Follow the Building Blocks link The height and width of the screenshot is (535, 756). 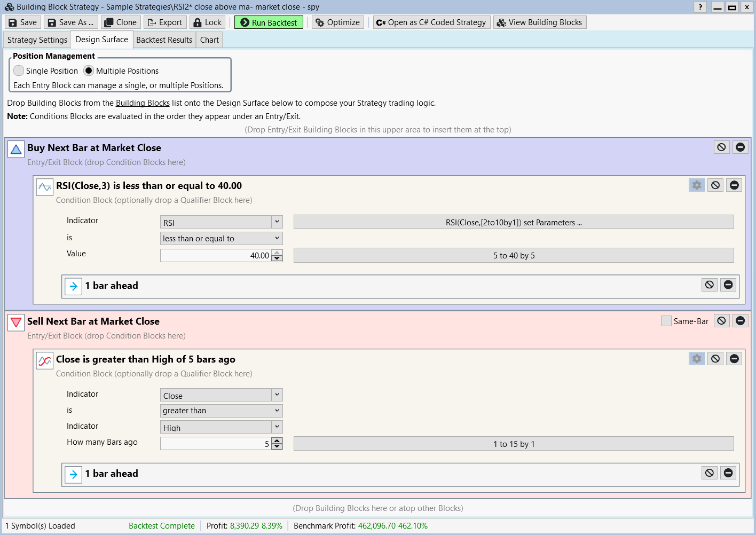[143, 103]
